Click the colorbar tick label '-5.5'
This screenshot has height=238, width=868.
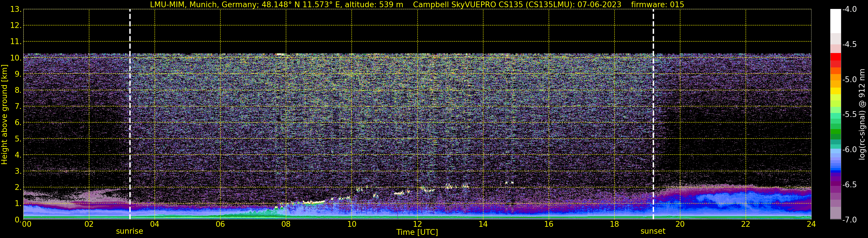point(850,115)
